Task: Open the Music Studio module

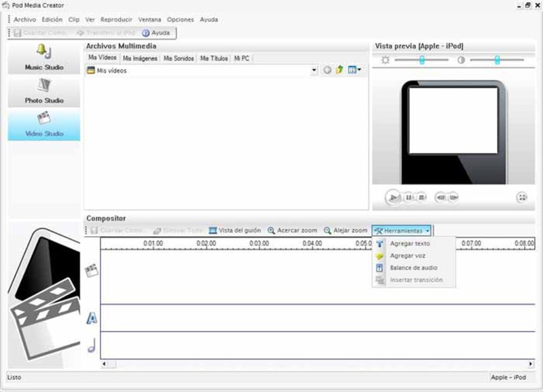Action: click(44, 58)
